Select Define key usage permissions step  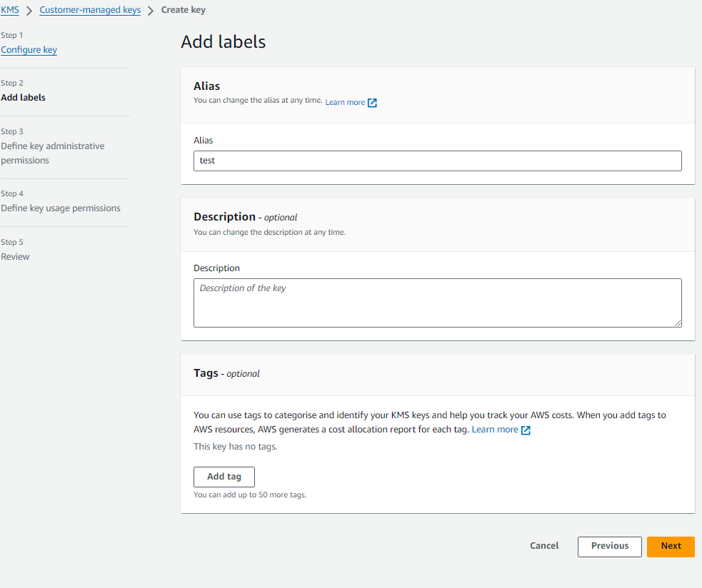(60, 208)
